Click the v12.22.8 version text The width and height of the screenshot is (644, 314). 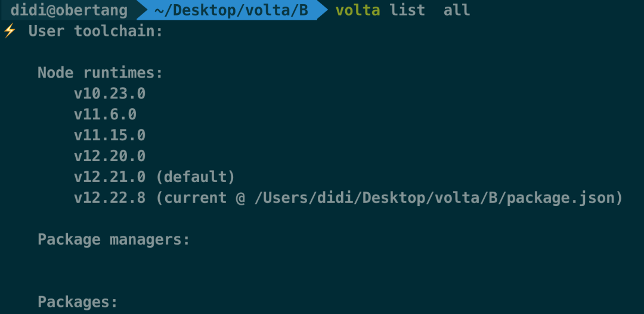point(110,198)
